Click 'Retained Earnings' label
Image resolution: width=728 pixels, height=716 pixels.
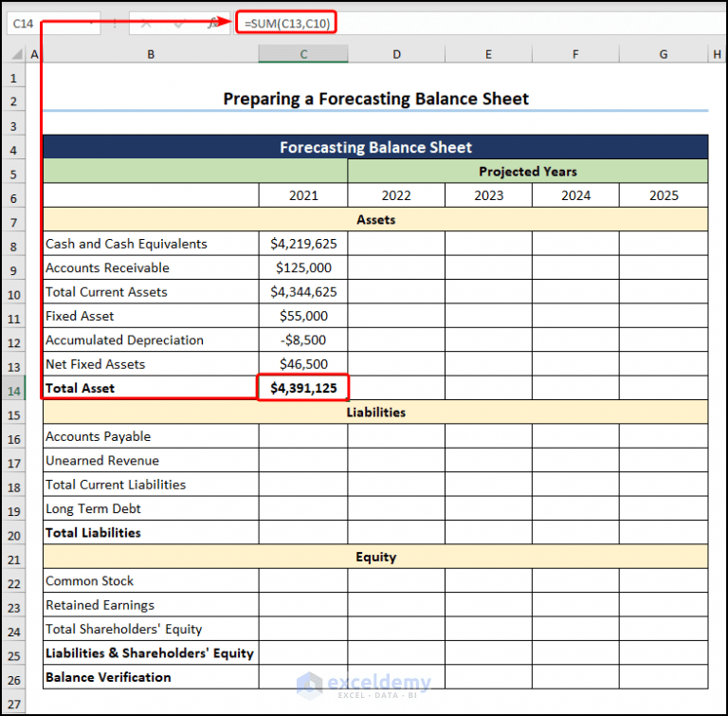pyautogui.click(x=100, y=605)
